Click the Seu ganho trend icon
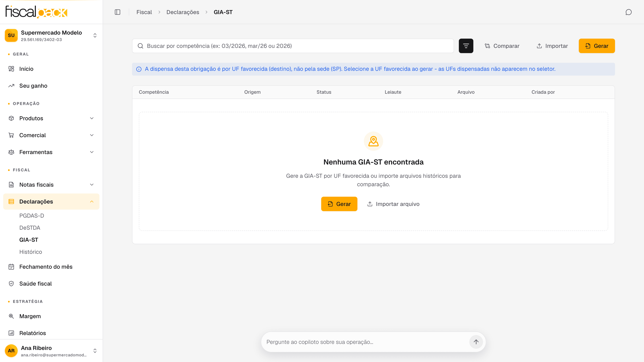Screen dimensions: 644x362 (11, 86)
